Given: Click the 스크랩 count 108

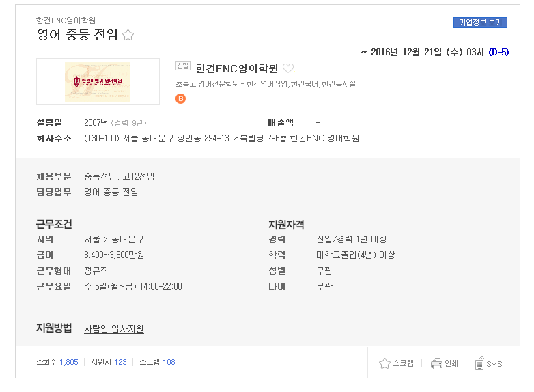Looking at the screenshot, I should 169,362.
